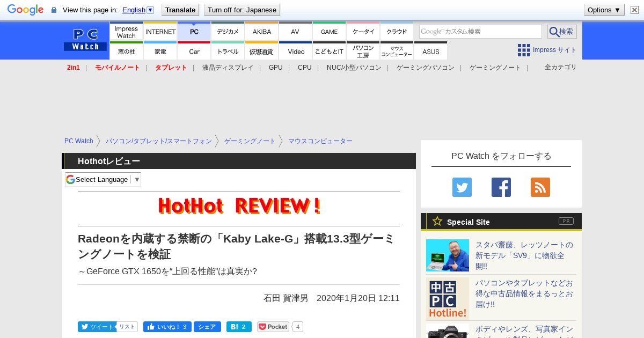This screenshot has height=338, width=644.
Task: Click the Google logo in the translate bar
Action: click(25, 10)
